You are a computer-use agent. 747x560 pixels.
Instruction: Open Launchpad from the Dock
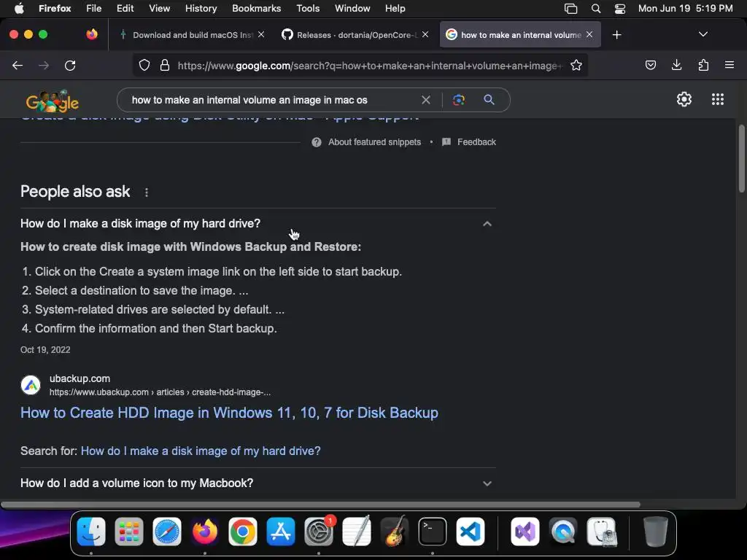pos(129,532)
